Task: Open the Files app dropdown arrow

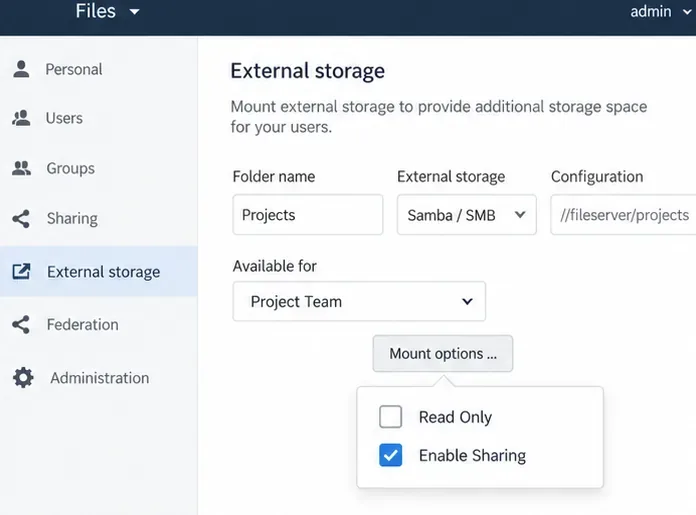Action: (134, 12)
